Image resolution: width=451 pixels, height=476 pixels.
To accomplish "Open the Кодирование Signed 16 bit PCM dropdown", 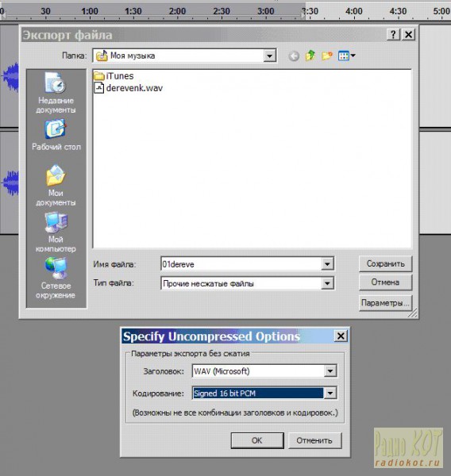I will 330,393.
